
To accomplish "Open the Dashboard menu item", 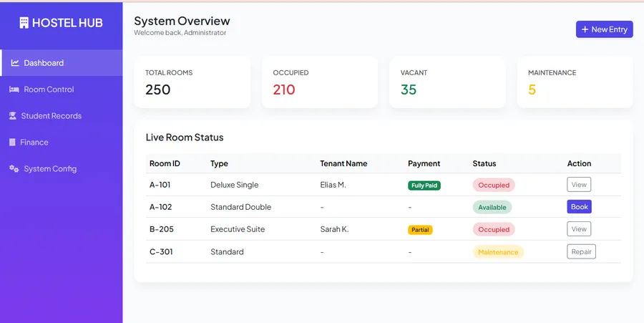I will click(x=62, y=63).
